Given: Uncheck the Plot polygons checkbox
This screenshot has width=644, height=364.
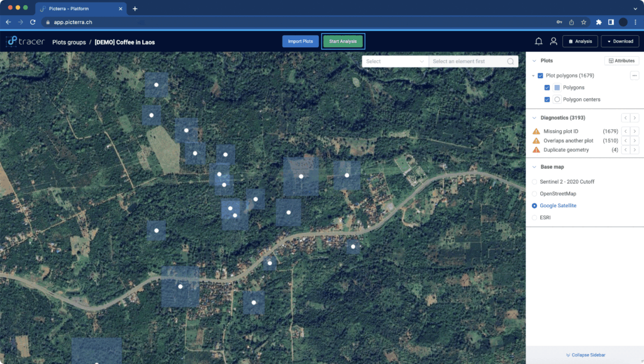Looking at the screenshot, I should click(540, 76).
